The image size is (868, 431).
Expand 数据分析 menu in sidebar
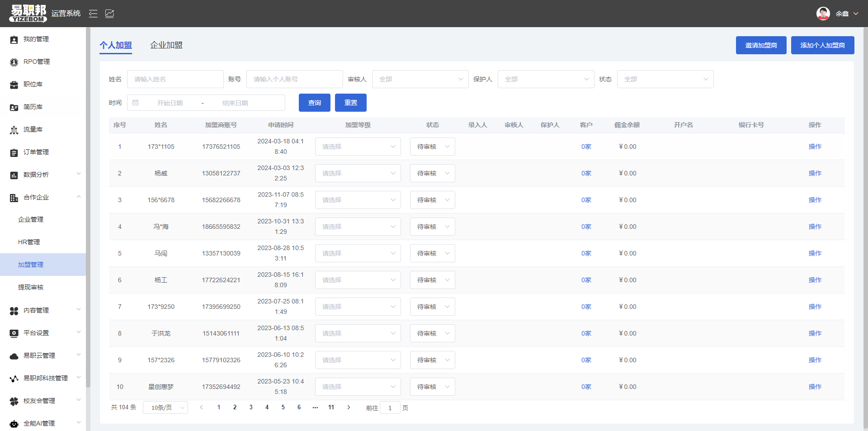pyautogui.click(x=45, y=175)
